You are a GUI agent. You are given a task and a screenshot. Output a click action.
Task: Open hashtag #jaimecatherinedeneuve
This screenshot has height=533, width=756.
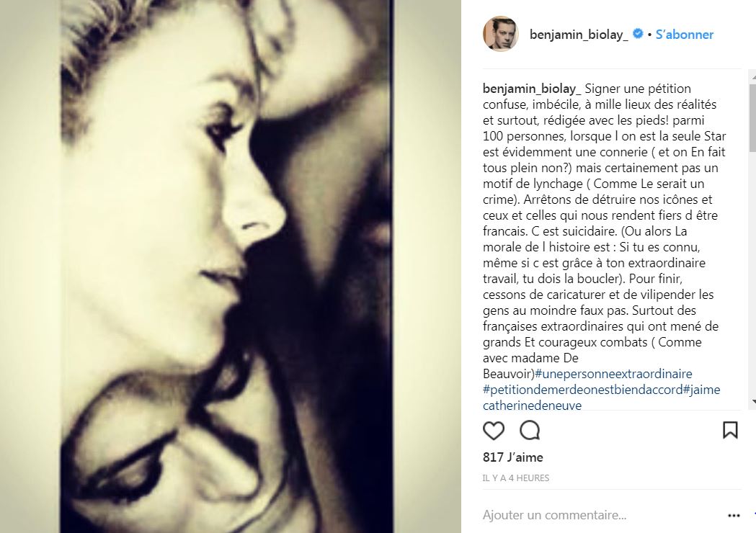click(x=601, y=398)
